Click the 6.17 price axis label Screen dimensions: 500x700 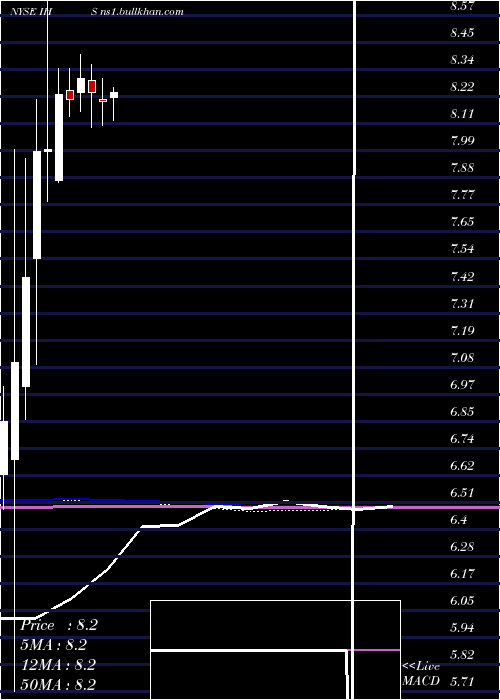(x=464, y=574)
